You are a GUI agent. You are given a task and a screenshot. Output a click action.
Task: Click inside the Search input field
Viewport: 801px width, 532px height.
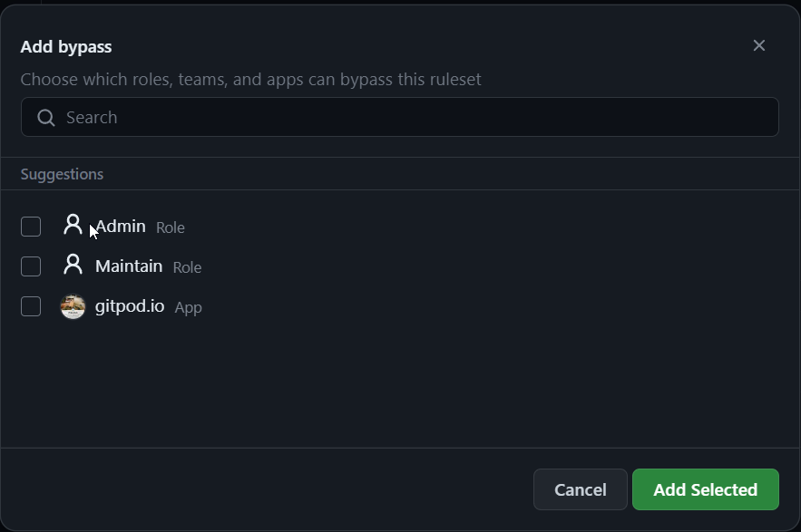(x=272, y=117)
